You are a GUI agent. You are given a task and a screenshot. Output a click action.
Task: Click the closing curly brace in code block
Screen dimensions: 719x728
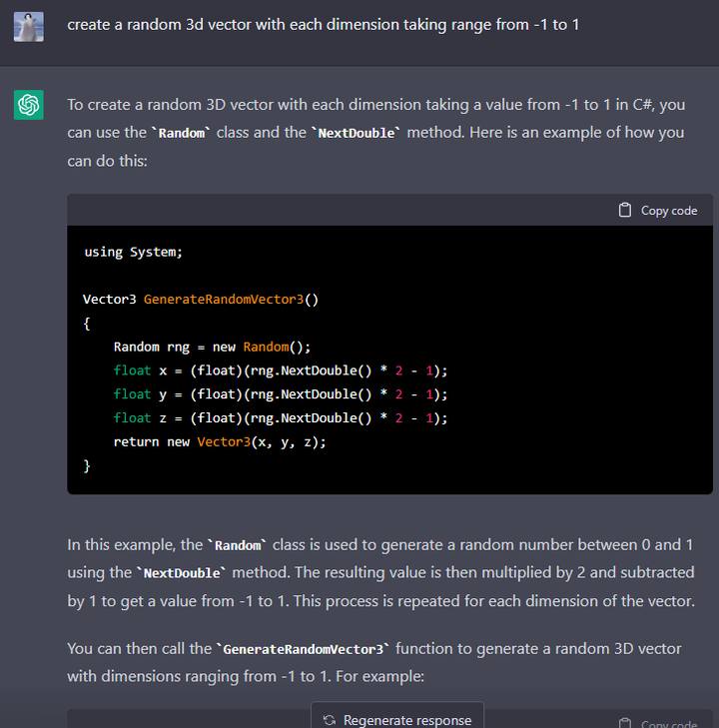[87, 465]
